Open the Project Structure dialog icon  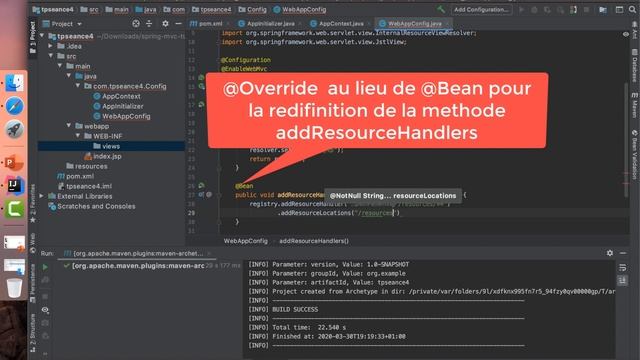[603, 9]
